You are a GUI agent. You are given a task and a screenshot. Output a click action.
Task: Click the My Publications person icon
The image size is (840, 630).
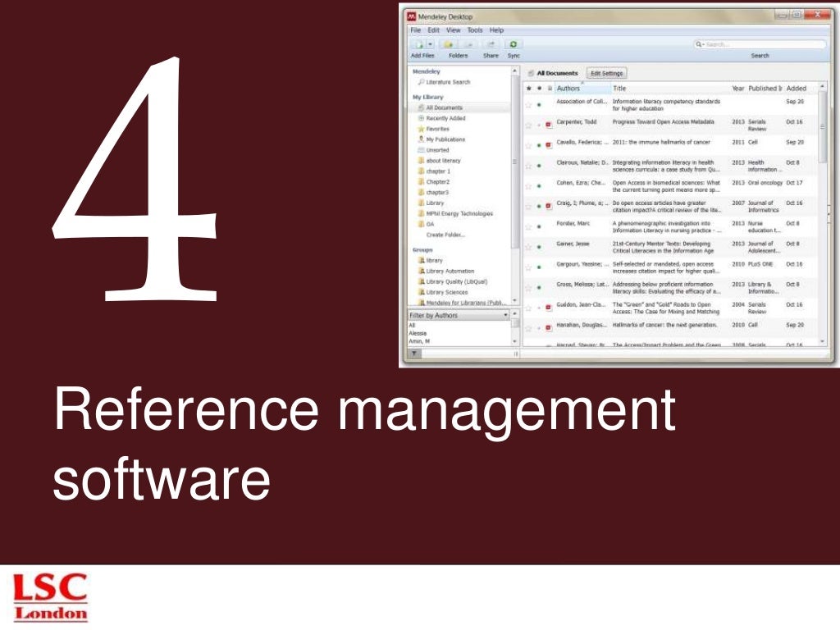[421, 139]
